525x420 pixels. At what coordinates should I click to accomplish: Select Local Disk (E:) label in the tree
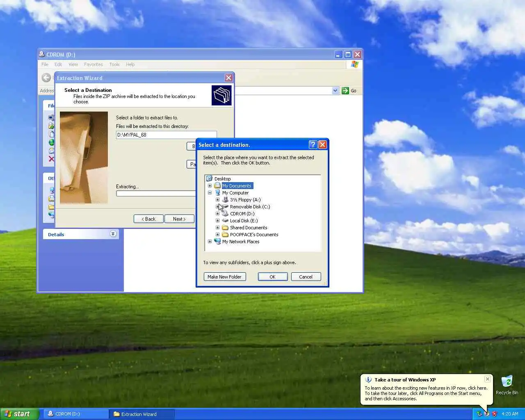[x=244, y=220]
